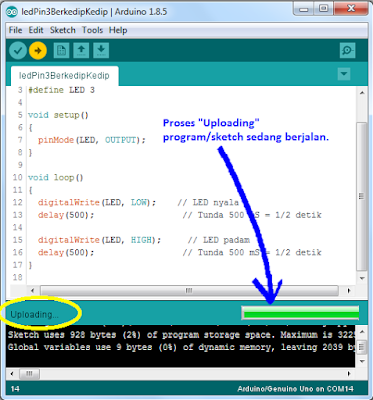Maximize the Arduino window
Image resolution: width=373 pixels, height=400 pixels.
[323, 9]
